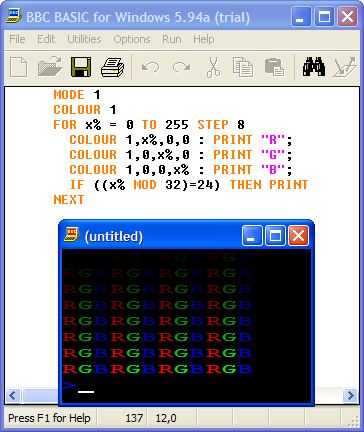
Task: Maximize the (untitled) output window
Action: 275,236
